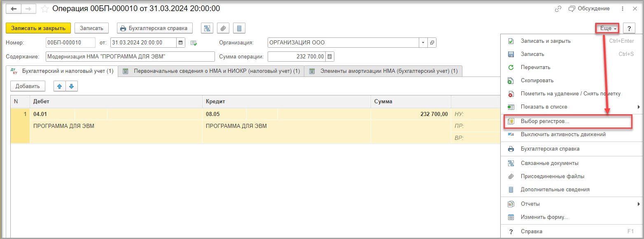Open related documents structure toolbar icon
644x239 pixels.
click(x=207, y=28)
